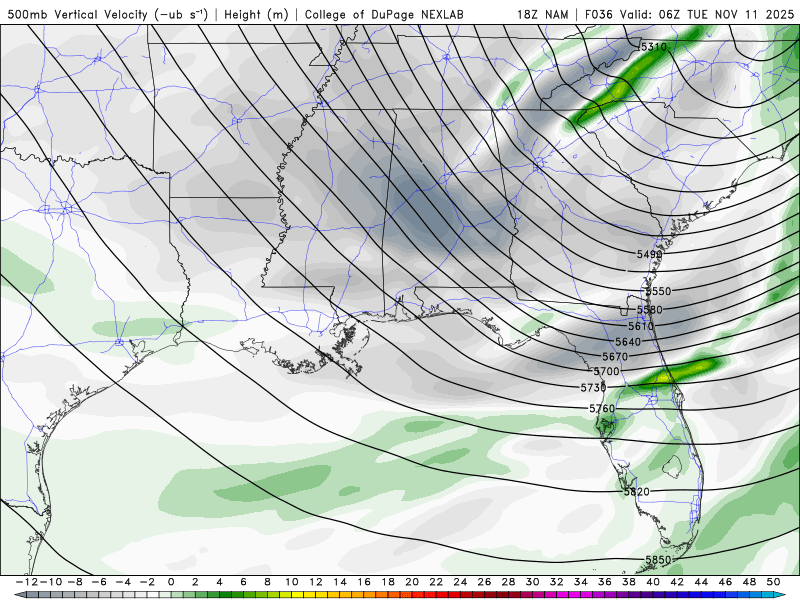Click the 20 value on the color scale
800x600 pixels.
(412, 582)
